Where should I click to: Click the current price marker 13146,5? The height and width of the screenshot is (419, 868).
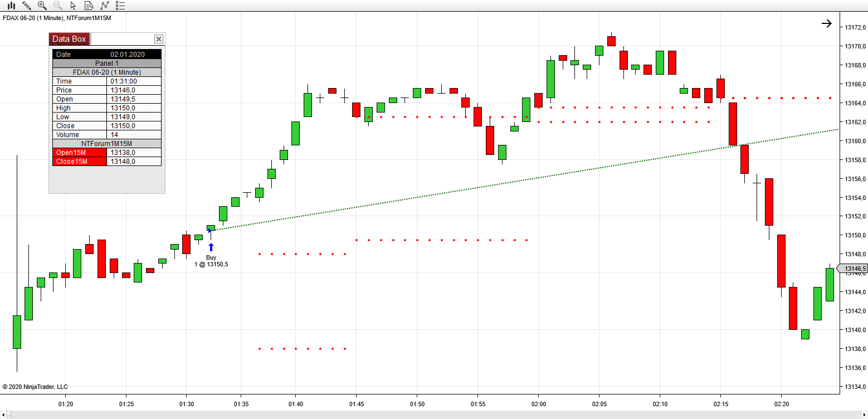[x=853, y=269]
